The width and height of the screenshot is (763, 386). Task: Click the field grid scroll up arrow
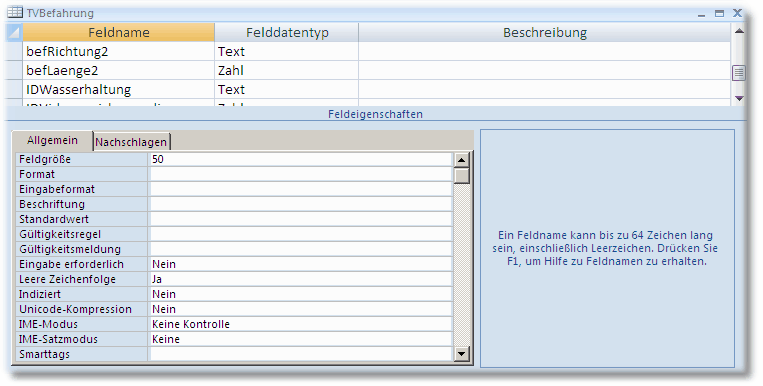pyautogui.click(x=739, y=31)
